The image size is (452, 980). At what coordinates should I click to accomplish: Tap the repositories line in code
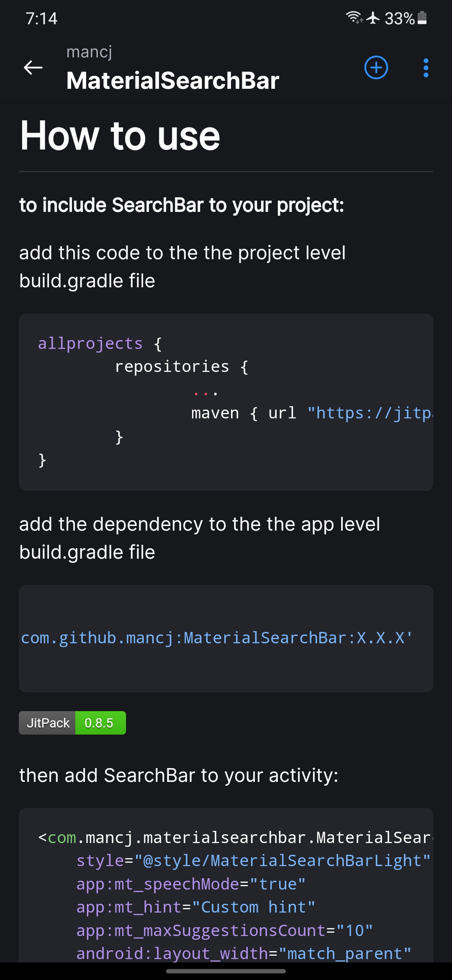coord(182,367)
